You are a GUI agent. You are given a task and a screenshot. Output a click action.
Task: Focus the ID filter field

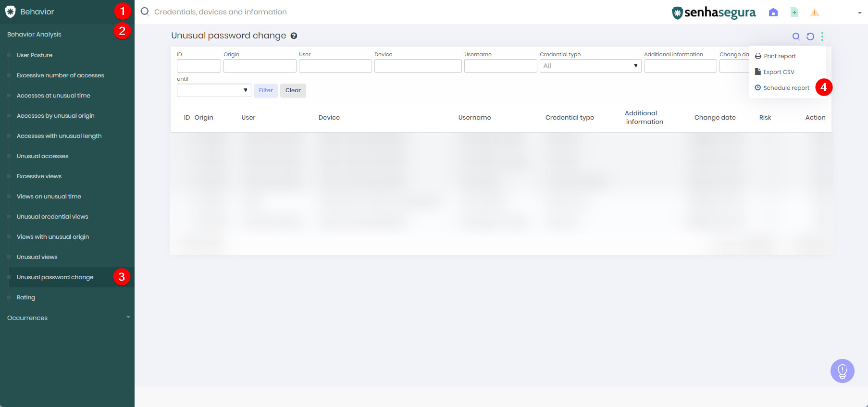pyautogui.click(x=199, y=66)
